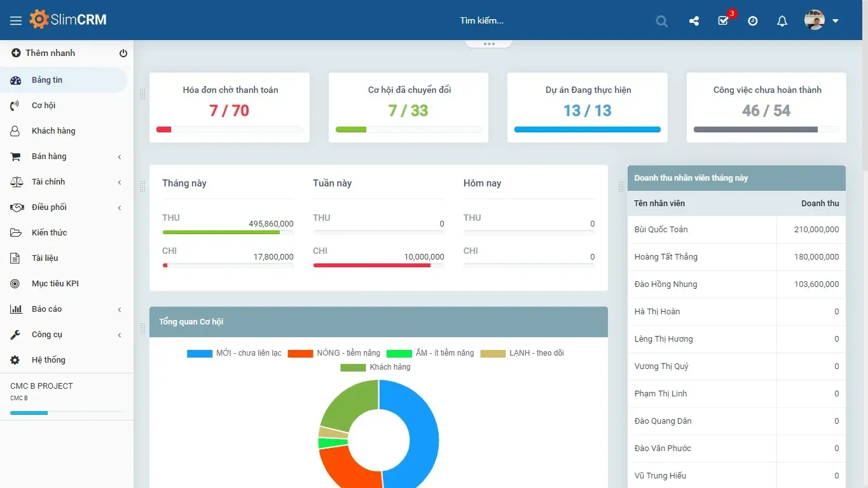Toggle LẠNH - theo dõi legend item

pos(522,353)
